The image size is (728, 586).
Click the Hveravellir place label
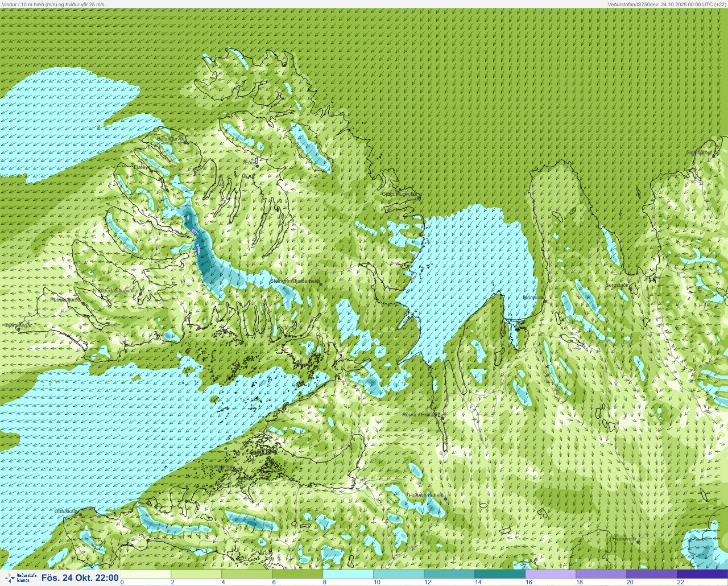624,538
